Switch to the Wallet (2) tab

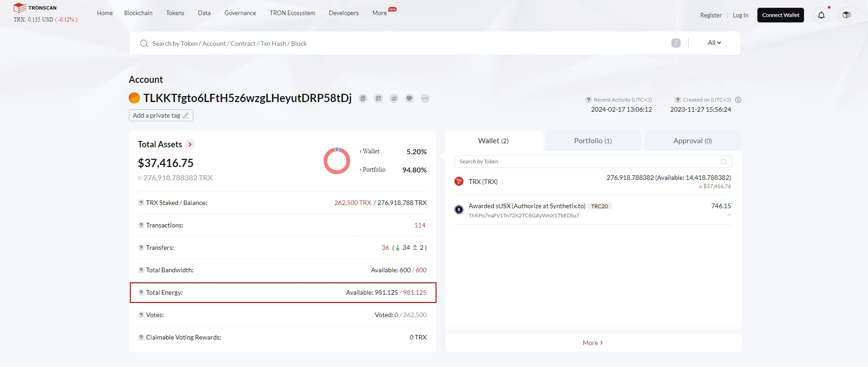tap(494, 141)
